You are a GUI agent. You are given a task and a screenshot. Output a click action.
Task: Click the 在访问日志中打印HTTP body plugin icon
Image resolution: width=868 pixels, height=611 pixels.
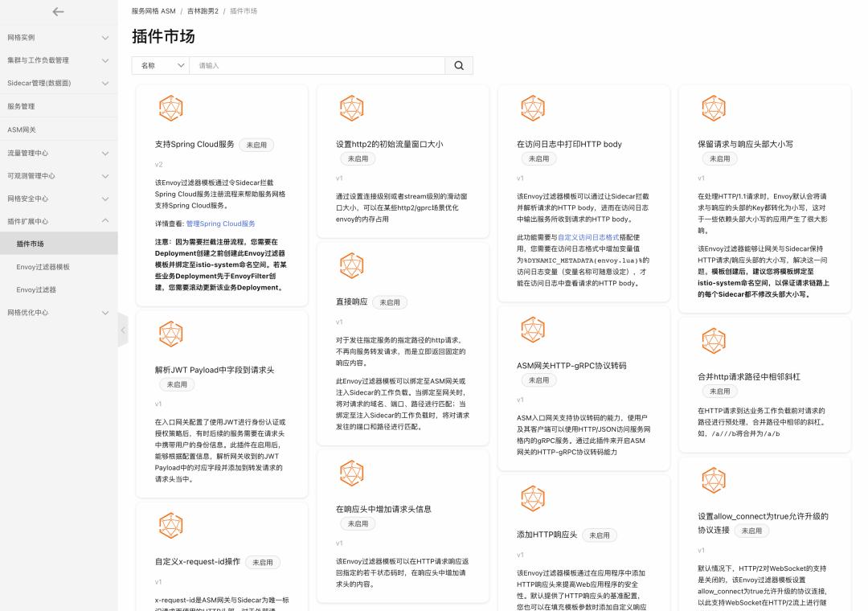[x=532, y=107]
